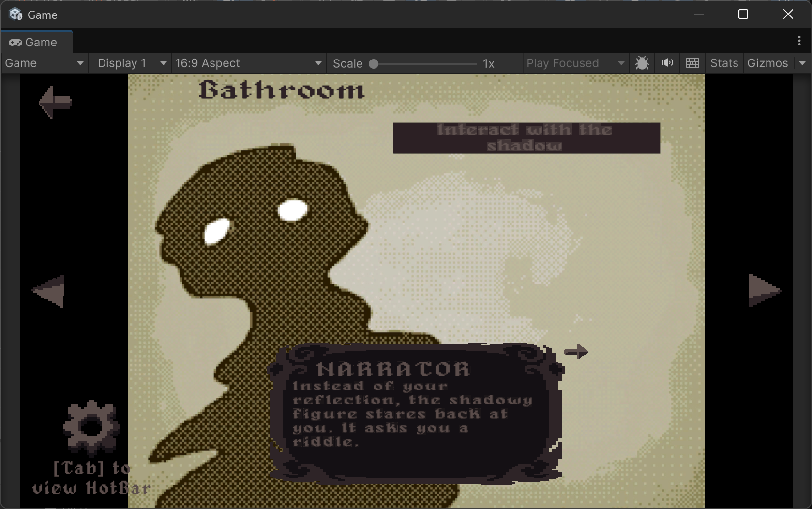The width and height of the screenshot is (812, 509).
Task: Open the Play Focused dropdown
Action: point(575,63)
